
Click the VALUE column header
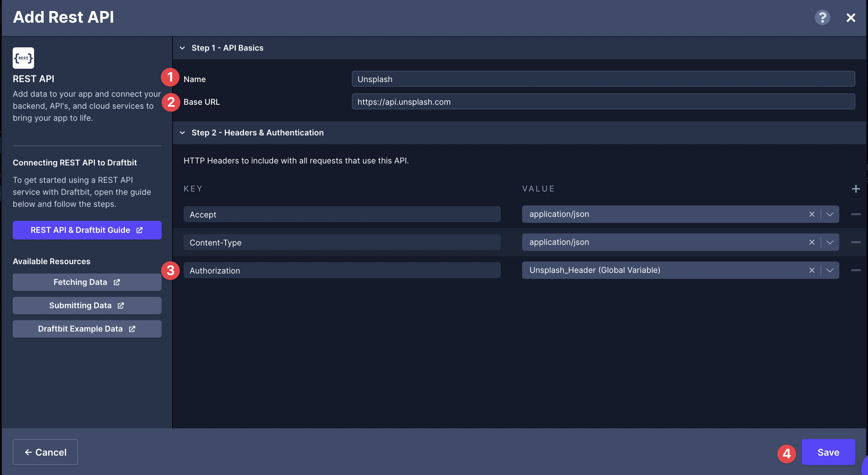[x=538, y=188]
